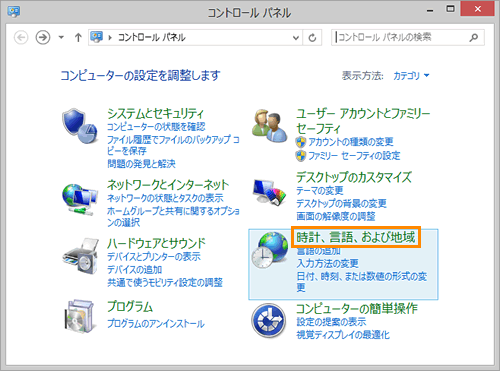Screen dimensions: 500x371
Task: Open ホームグループと共有に関するオプションの選択 link
Action: point(173,216)
